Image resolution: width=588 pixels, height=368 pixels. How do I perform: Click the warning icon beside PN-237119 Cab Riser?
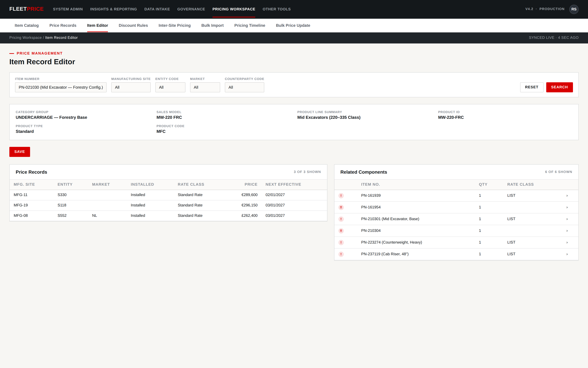pos(341,254)
